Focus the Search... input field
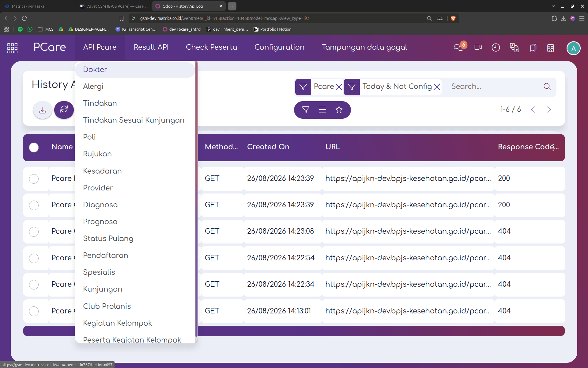 coord(495,86)
